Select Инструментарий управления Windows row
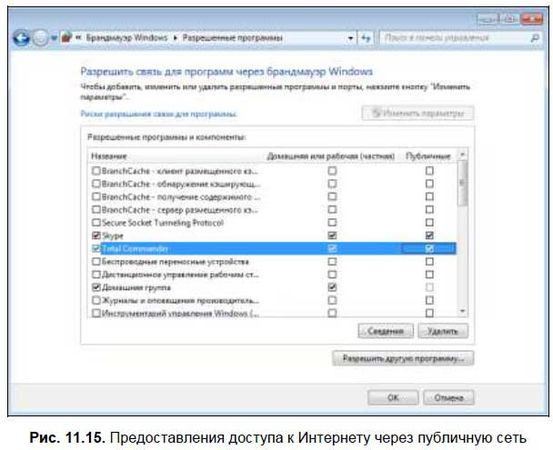Screen dimensions: 553x450 tap(273, 313)
